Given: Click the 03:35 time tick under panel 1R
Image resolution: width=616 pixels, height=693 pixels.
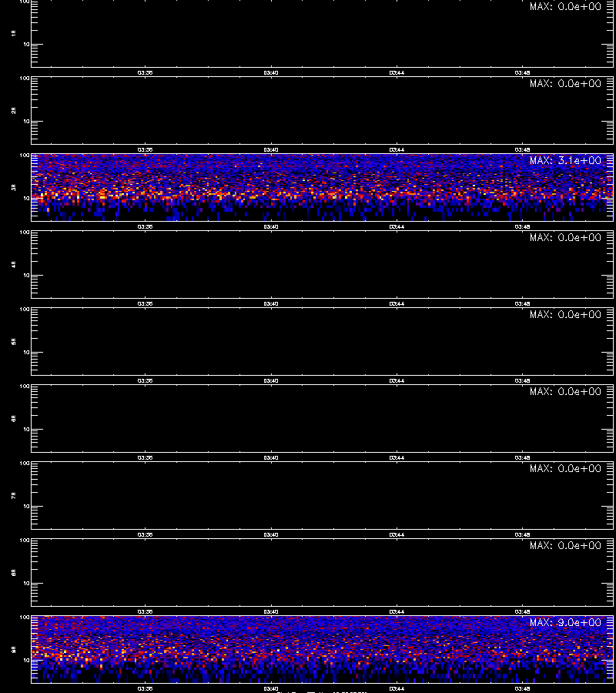Looking at the screenshot, I should [x=145, y=73].
